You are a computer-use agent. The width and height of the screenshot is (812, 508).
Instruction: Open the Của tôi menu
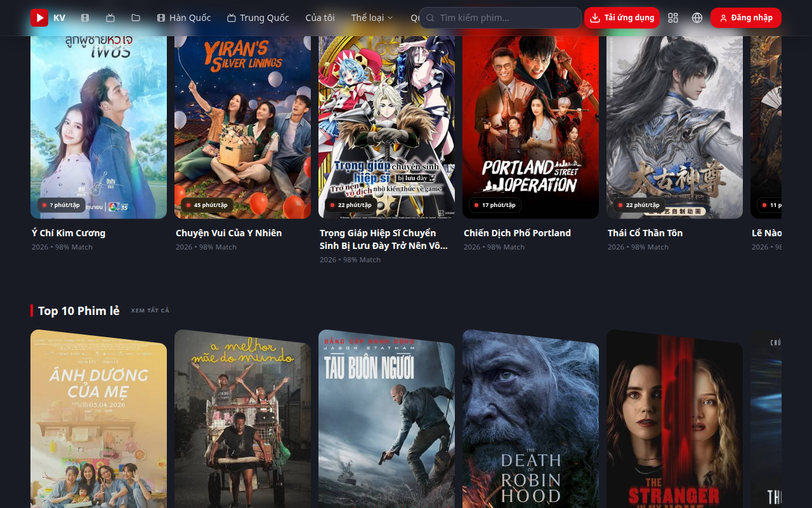[320, 18]
